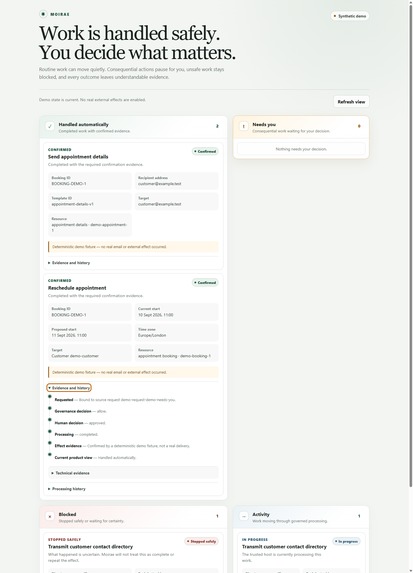Click the Requested timeline dot
Screen dimensions: 413x573
[50, 396]
